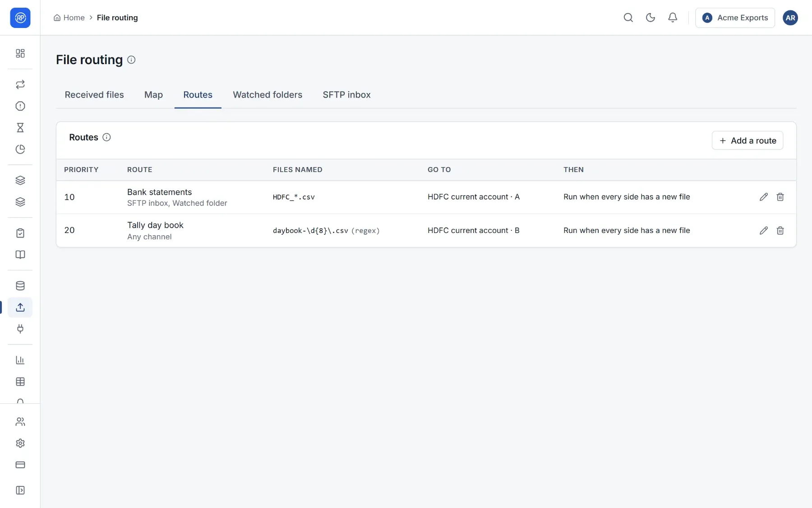Go to Home in breadcrumb
This screenshot has height=508, width=812.
pyautogui.click(x=69, y=18)
